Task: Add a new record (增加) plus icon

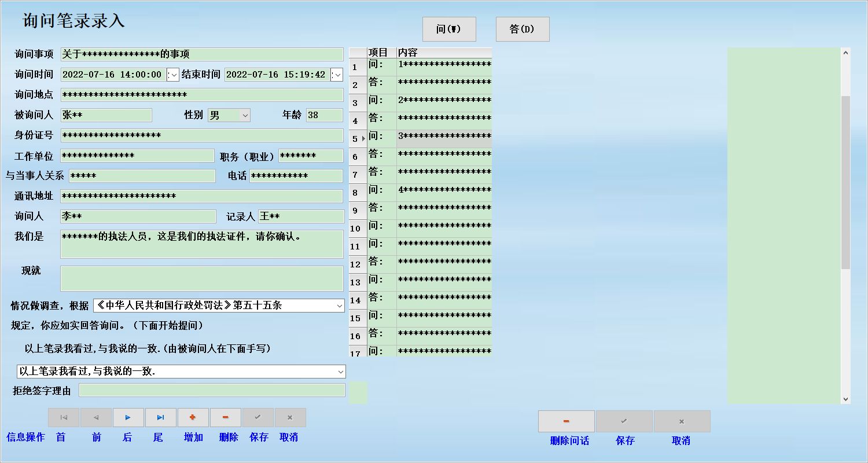Action: (x=193, y=417)
